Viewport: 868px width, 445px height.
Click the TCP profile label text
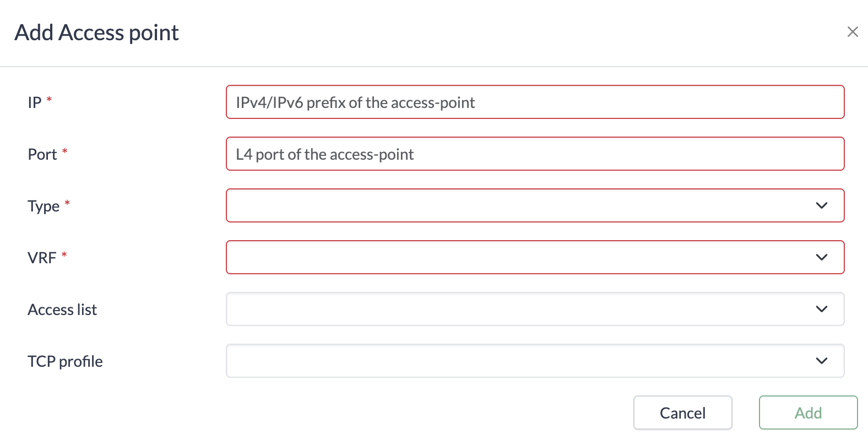click(x=65, y=361)
